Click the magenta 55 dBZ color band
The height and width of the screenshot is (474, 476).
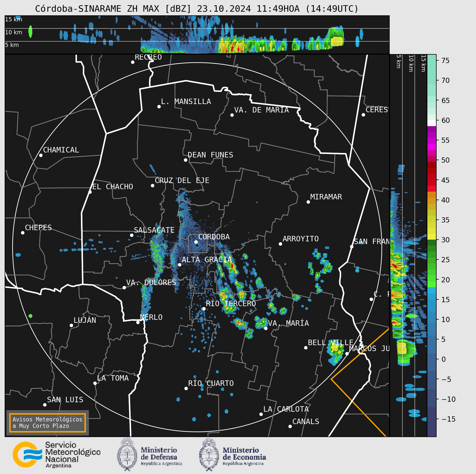[432, 141]
